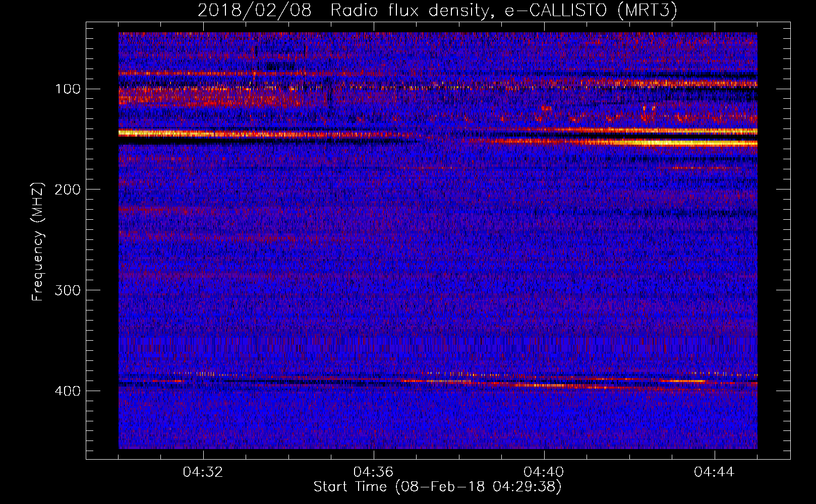Click the 04:40 time tick label

point(544,472)
